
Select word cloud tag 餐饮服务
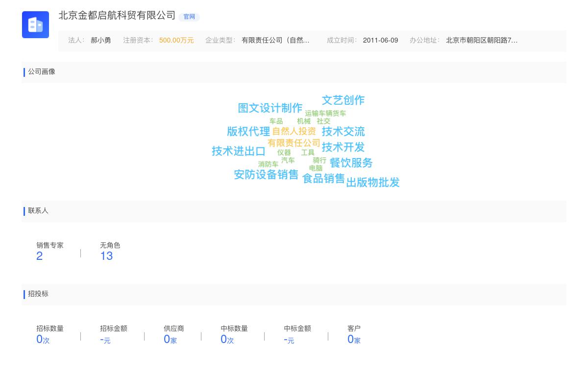pos(351,163)
